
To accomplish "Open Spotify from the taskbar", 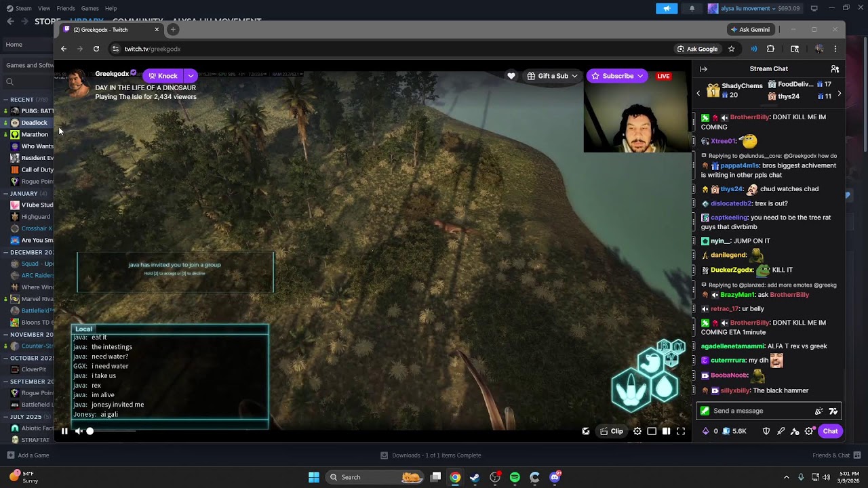I will coord(515,477).
